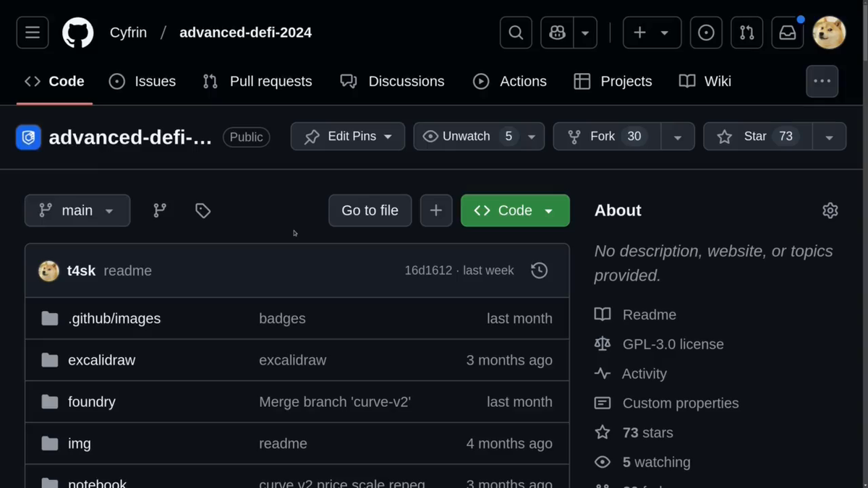Open the hamburger navigation menu
The width and height of the screenshot is (868, 488).
[x=33, y=33]
